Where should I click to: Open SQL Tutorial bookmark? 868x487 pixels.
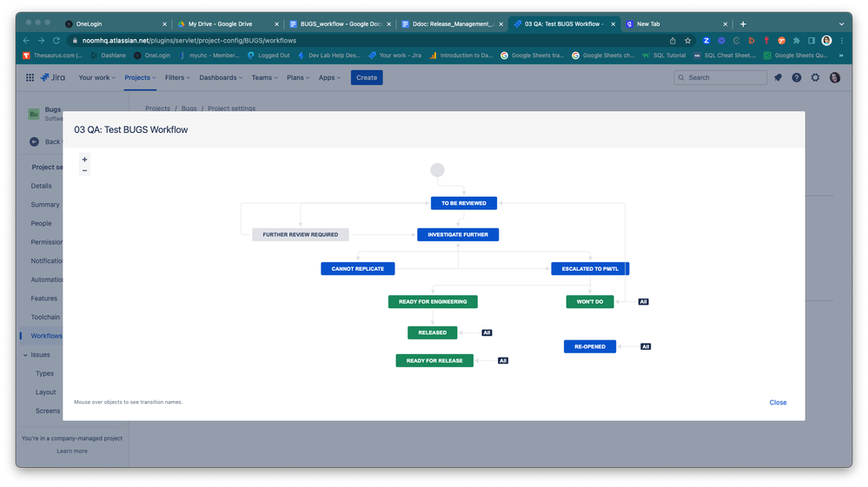coord(664,56)
